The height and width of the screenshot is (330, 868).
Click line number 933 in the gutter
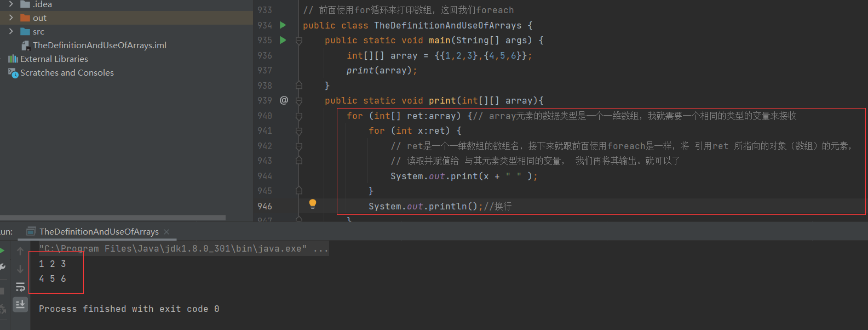pos(265,10)
